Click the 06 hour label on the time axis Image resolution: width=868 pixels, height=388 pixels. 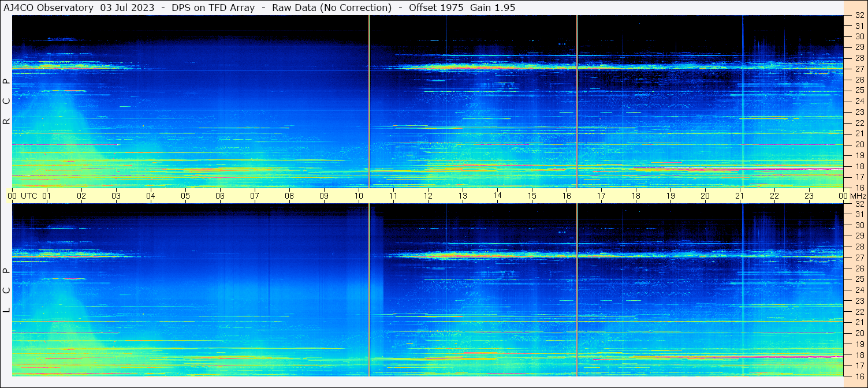point(220,196)
